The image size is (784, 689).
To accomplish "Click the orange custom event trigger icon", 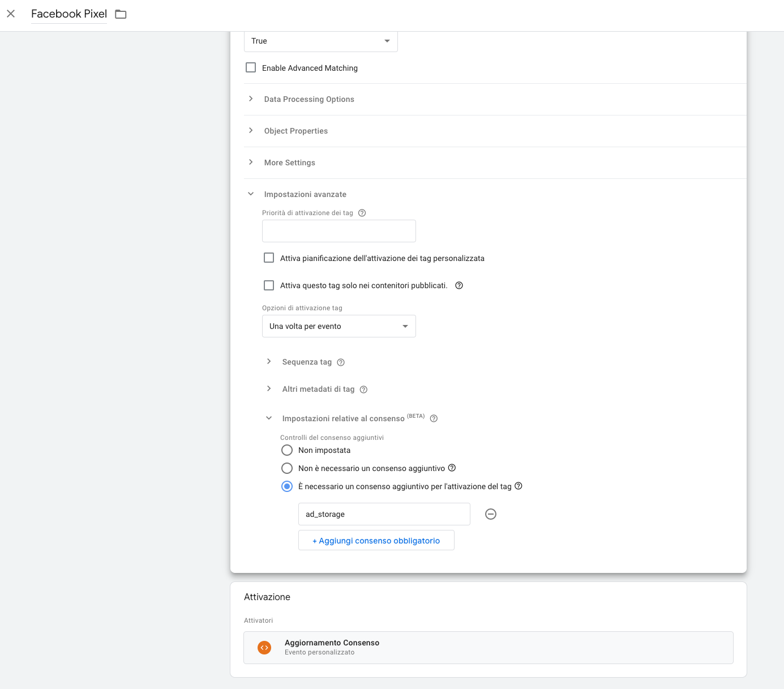I will (264, 648).
